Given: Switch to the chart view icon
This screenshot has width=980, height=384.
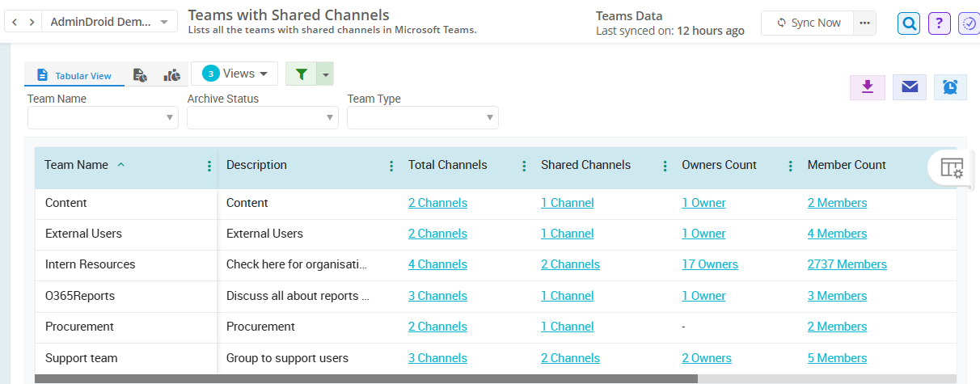Looking at the screenshot, I should tap(171, 75).
